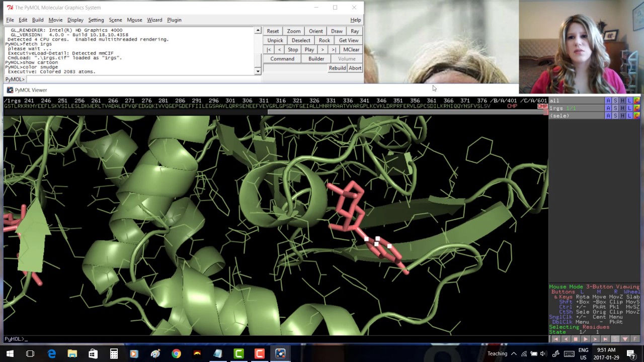The image size is (644, 362).
Task: Open Label menu for object all
Action: (629, 101)
